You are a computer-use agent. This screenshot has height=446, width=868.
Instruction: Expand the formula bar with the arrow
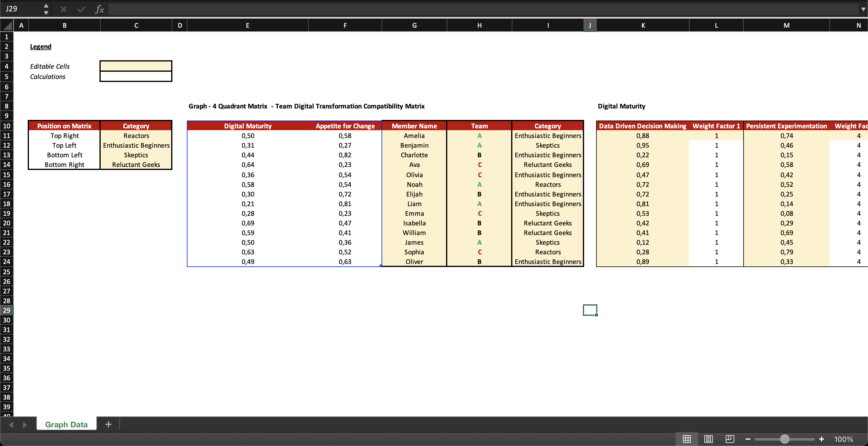coord(863,9)
